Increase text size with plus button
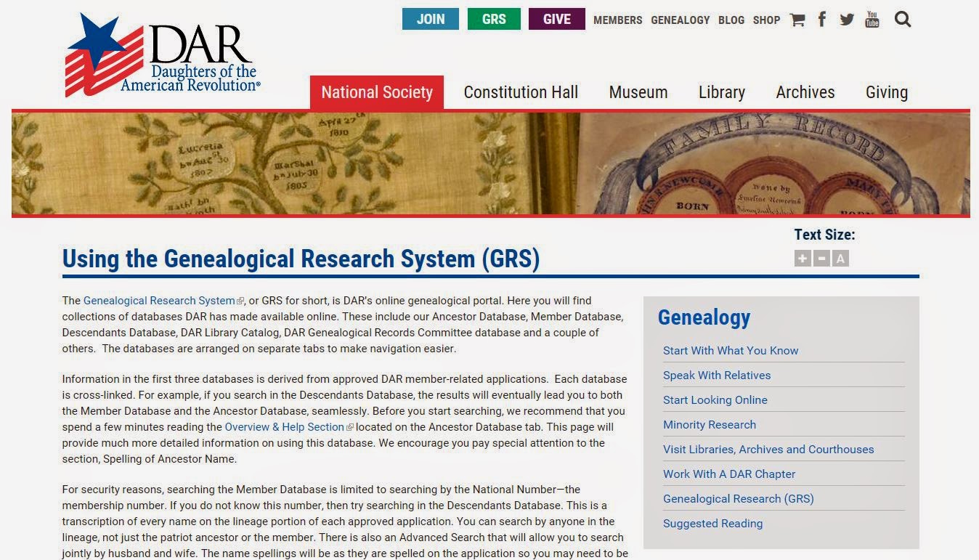Image resolution: width=979 pixels, height=560 pixels. tap(803, 259)
